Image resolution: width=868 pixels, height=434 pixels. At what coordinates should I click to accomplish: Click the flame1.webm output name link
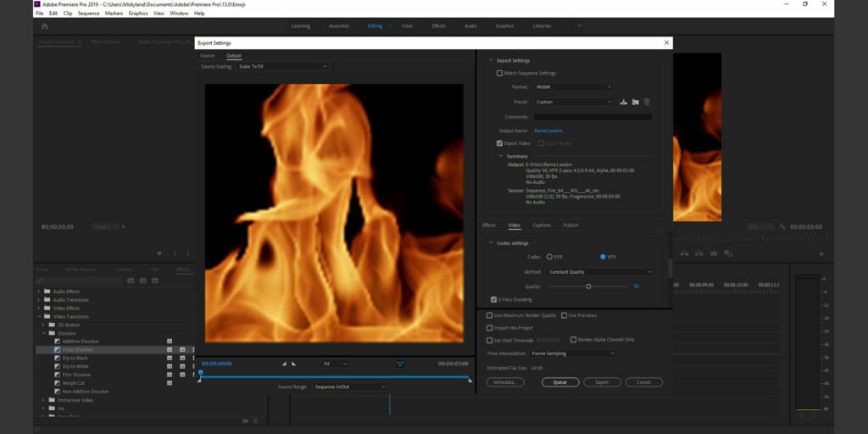[548, 131]
